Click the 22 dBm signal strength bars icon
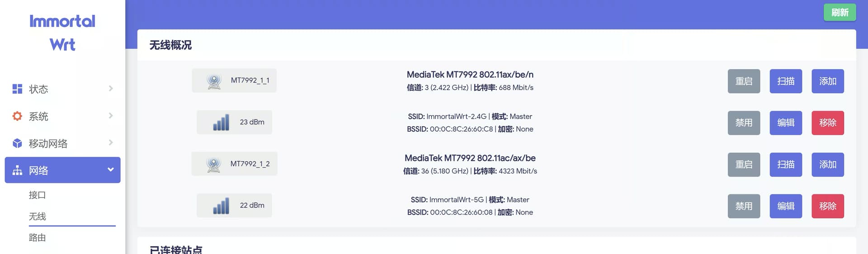 [221, 206]
